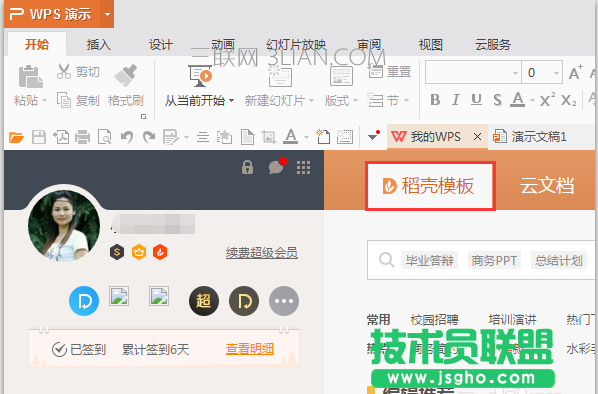598x394 pixels.
Task: Select the Format Painter brush
Action: [125, 75]
